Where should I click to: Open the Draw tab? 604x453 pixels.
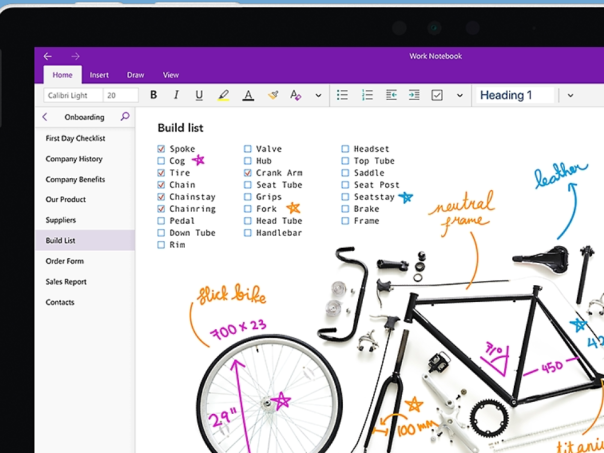click(135, 75)
